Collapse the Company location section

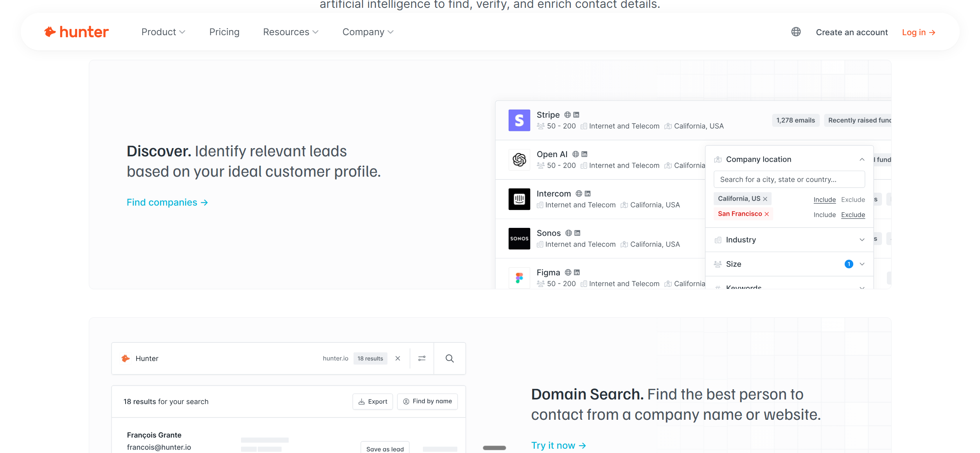pyautogui.click(x=862, y=159)
